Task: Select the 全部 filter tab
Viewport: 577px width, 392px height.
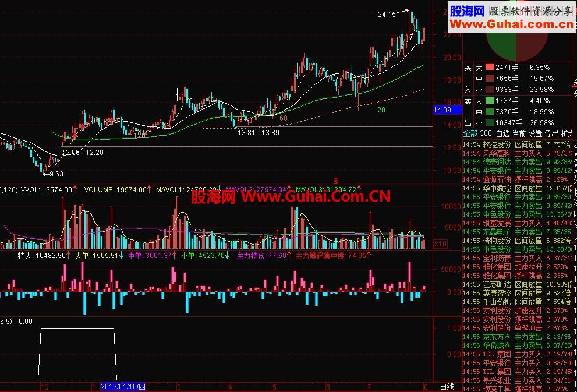Action: pos(470,133)
